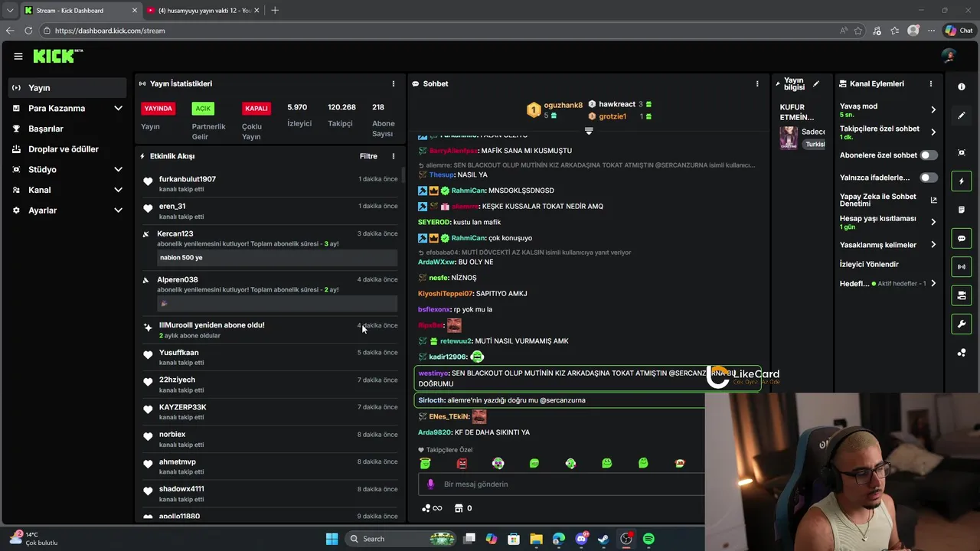980x551 pixels.
Task: Open a new browser tab
Action: 275,10
